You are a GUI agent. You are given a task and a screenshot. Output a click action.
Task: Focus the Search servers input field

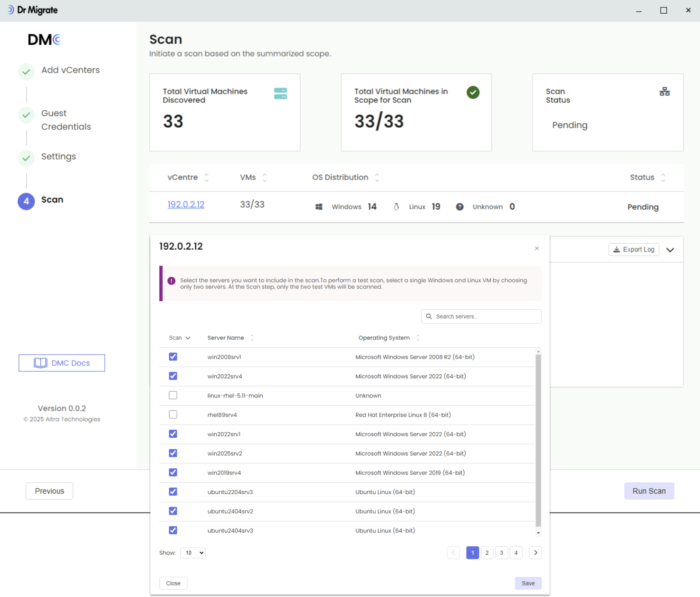point(482,317)
